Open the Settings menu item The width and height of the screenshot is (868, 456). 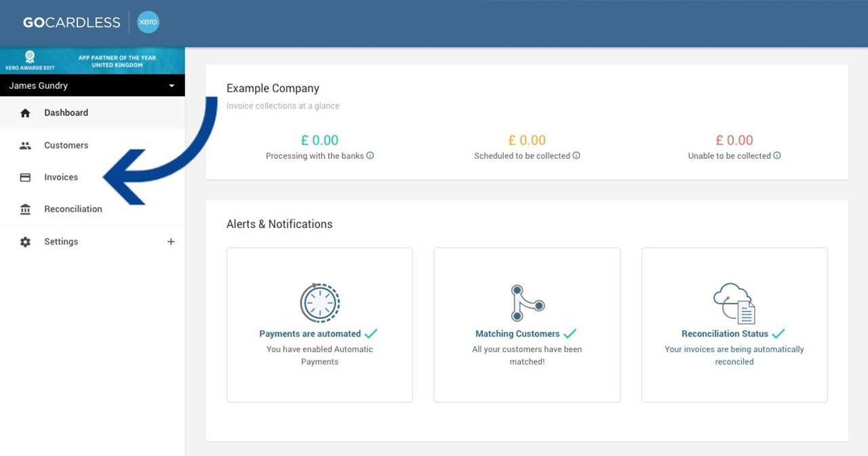(x=92, y=242)
